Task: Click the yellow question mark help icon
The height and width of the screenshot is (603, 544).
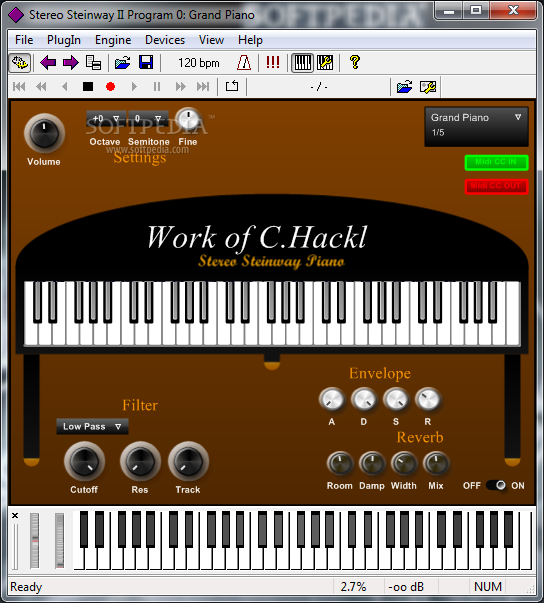Action: point(354,62)
